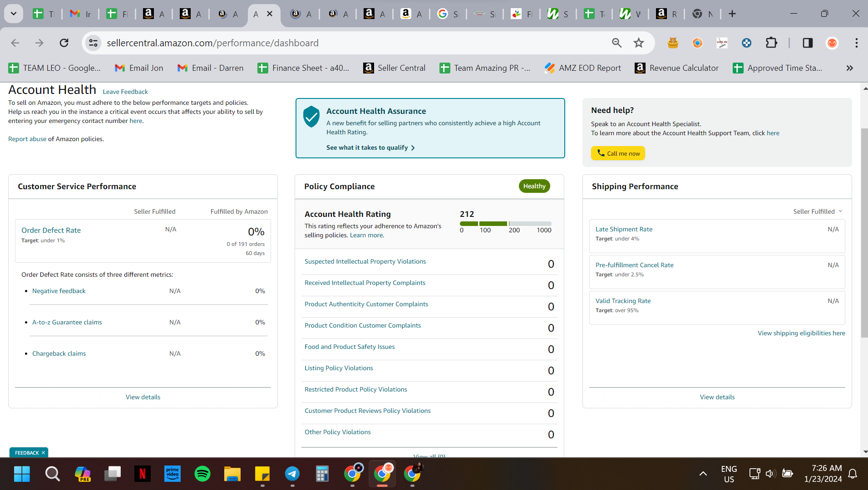Open Listing Policy Violations

click(339, 368)
